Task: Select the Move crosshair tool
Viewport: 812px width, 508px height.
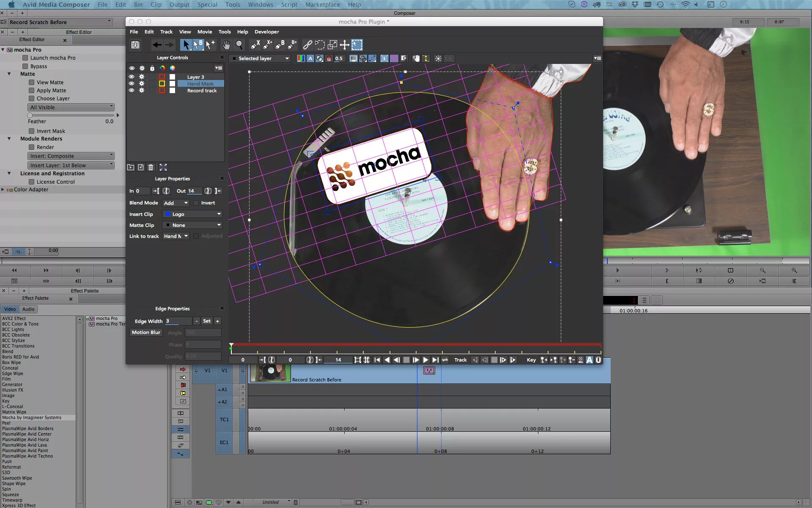Action: point(345,45)
